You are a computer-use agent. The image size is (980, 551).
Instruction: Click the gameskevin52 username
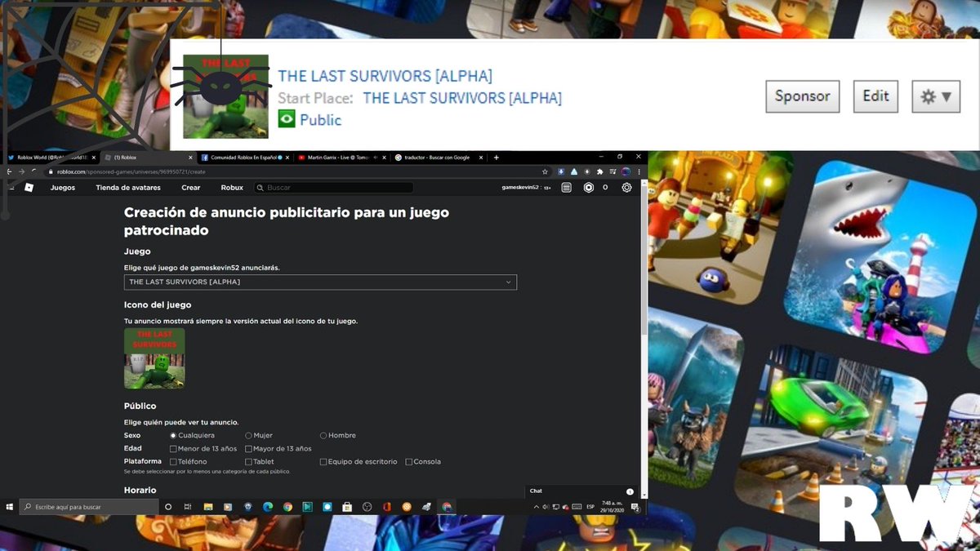[520, 188]
